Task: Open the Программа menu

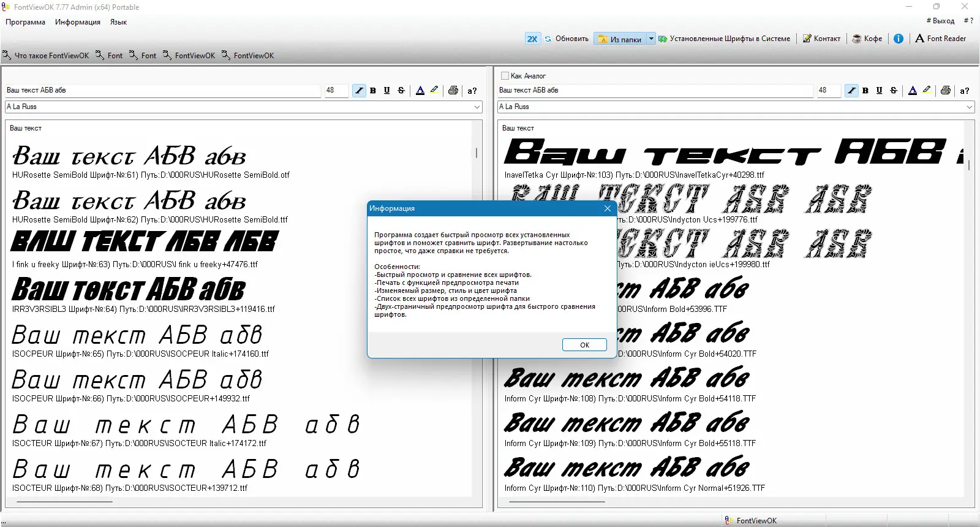Action: pyautogui.click(x=26, y=22)
